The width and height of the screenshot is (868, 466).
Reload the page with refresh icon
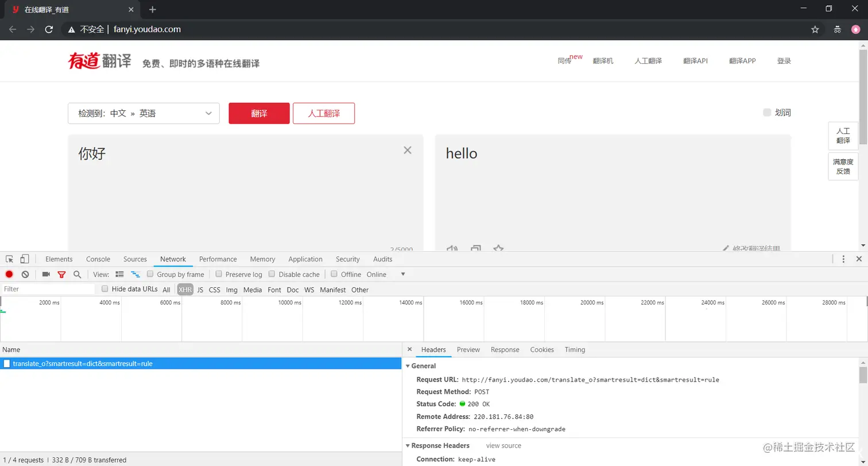pyautogui.click(x=49, y=29)
